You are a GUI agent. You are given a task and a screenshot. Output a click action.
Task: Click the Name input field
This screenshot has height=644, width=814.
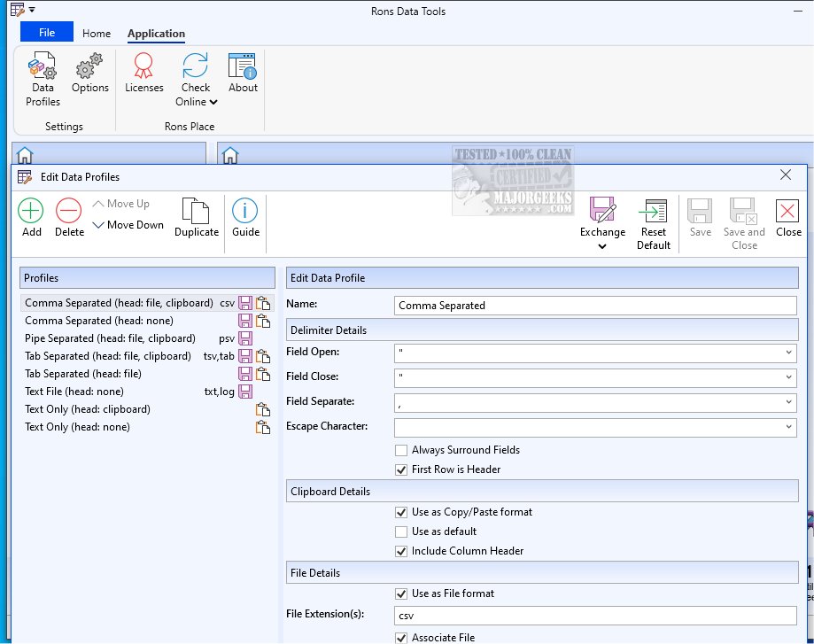pos(595,306)
